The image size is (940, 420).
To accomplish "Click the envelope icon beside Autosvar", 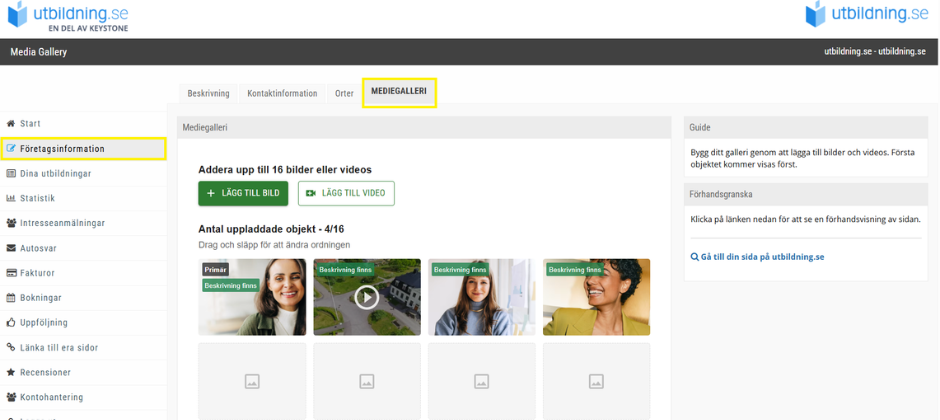I will (10, 248).
